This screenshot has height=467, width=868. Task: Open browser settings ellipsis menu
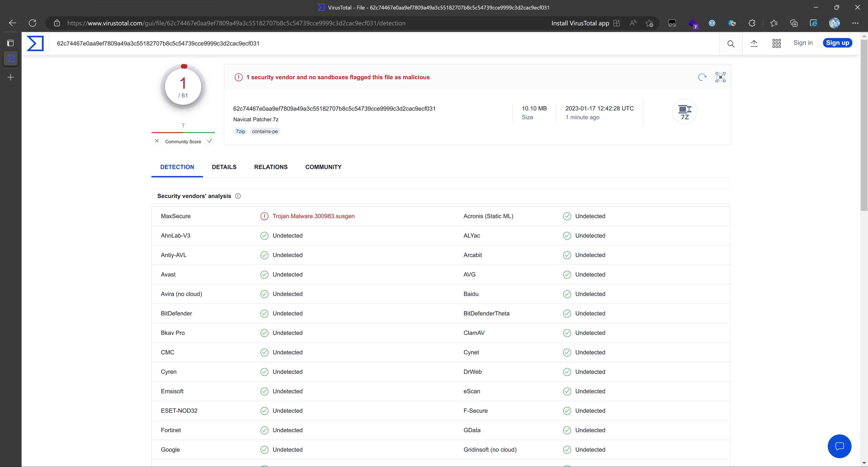tap(855, 23)
